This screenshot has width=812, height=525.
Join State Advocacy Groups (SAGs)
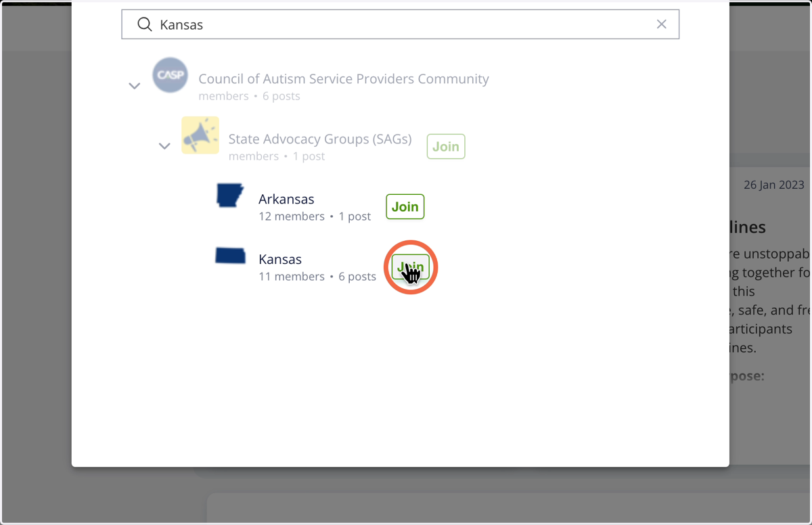point(446,147)
